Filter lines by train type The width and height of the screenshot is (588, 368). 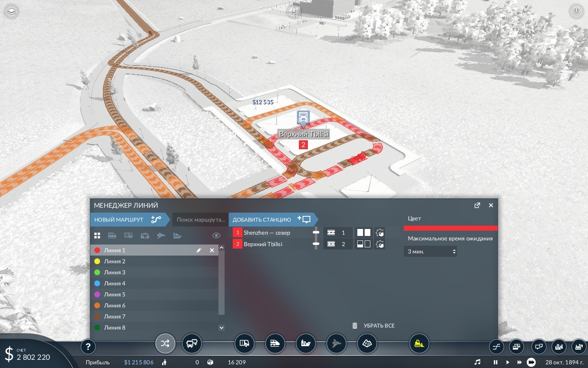[x=112, y=236]
